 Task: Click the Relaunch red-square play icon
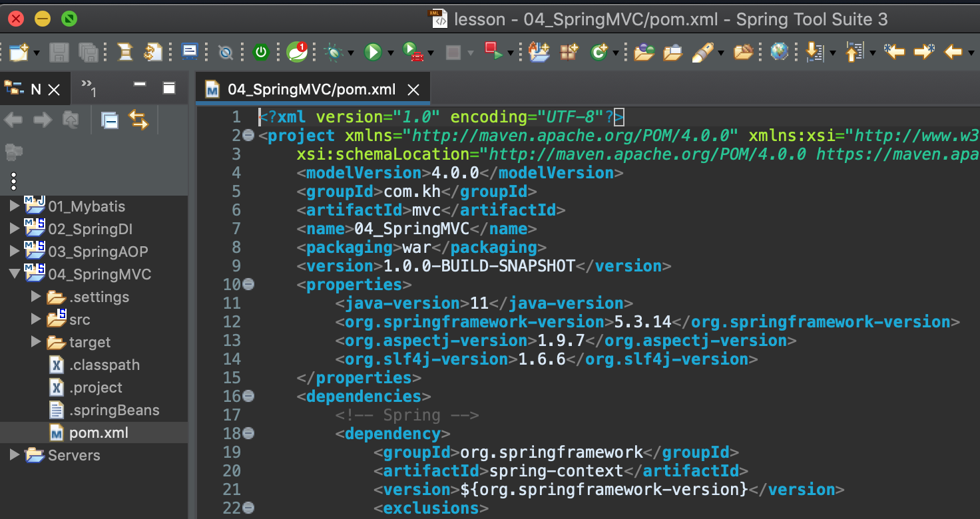493,51
